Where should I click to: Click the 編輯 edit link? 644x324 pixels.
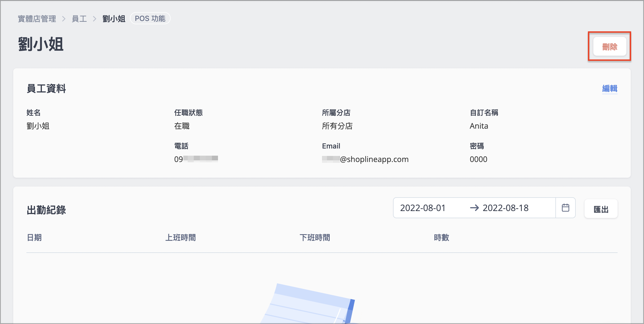click(x=609, y=88)
